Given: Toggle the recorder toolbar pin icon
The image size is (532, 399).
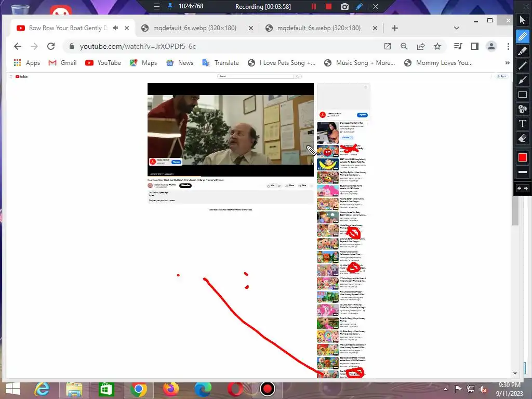Looking at the screenshot, I should tap(170, 6).
